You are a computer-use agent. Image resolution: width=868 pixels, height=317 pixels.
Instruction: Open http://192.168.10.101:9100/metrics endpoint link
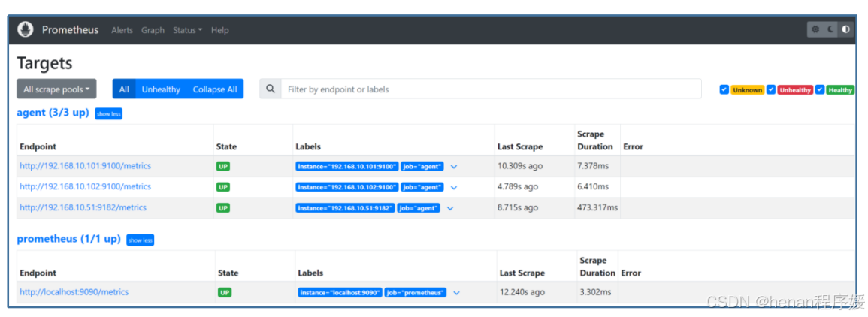[85, 165]
